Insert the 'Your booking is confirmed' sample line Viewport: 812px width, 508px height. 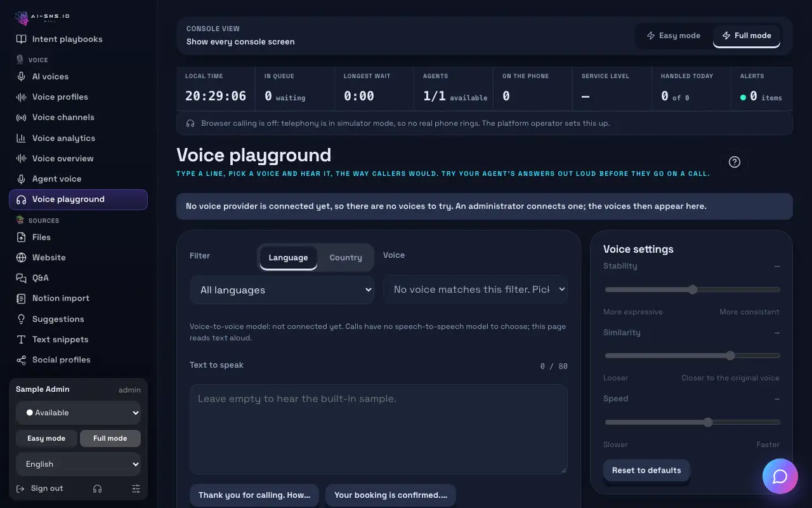point(391,495)
